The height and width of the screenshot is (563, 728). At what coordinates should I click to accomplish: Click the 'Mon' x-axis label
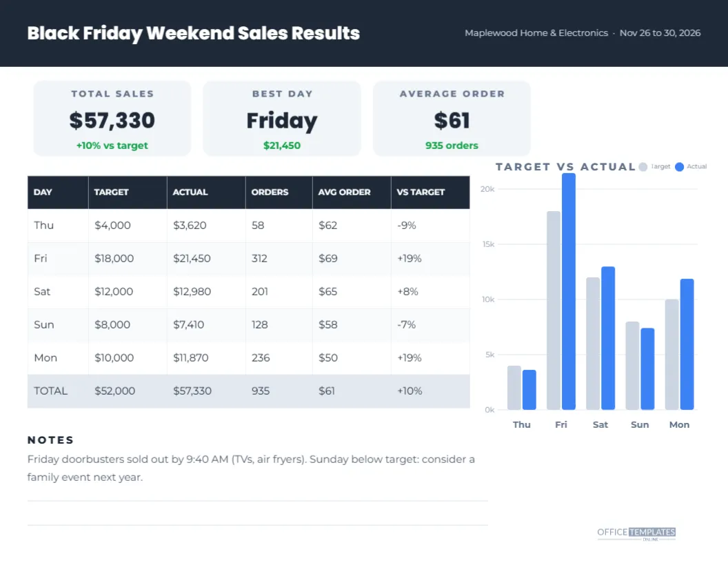(679, 424)
